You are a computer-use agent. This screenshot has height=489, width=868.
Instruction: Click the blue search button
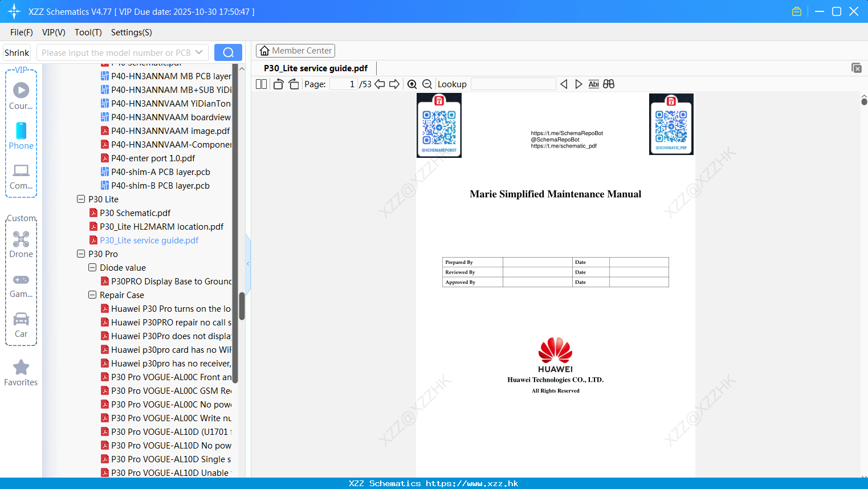click(x=228, y=52)
